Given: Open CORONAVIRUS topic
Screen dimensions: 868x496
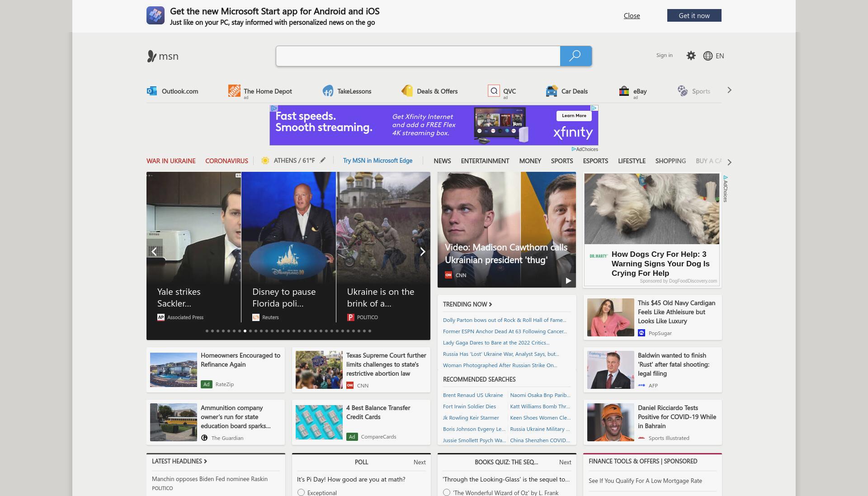Looking at the screenshot, I should coord(226,161).
